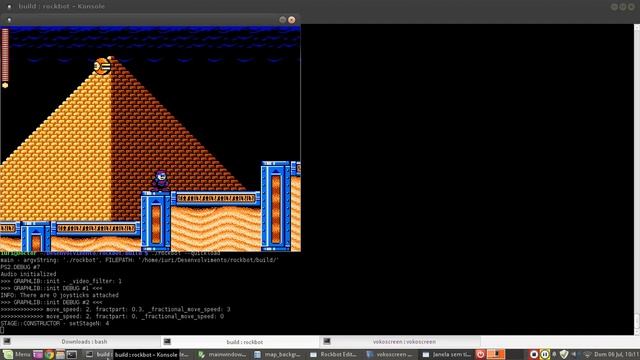Open the panel clock showing Dom 06 Jul

[x=616, y=354]
